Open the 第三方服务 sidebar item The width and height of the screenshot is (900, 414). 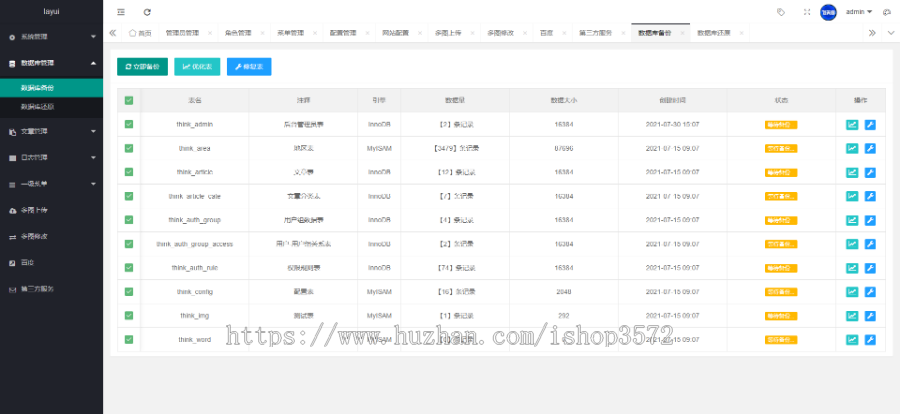click(x=52, y=289)
